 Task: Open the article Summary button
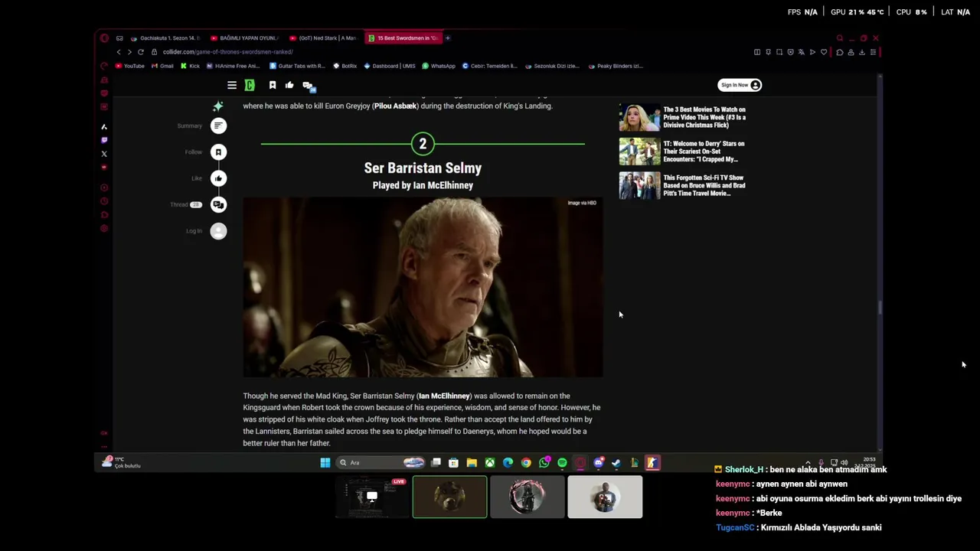click(x=218, y=126)
